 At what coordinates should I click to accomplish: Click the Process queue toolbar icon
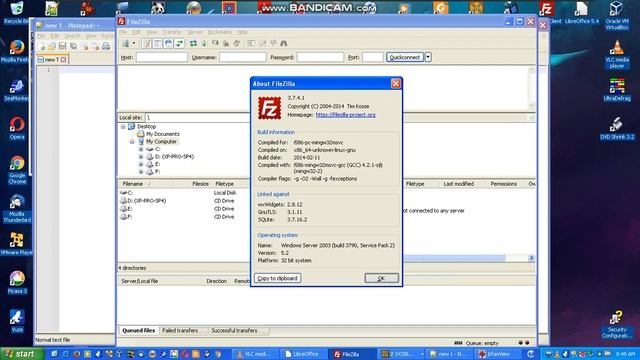click(x=204, y=43)
